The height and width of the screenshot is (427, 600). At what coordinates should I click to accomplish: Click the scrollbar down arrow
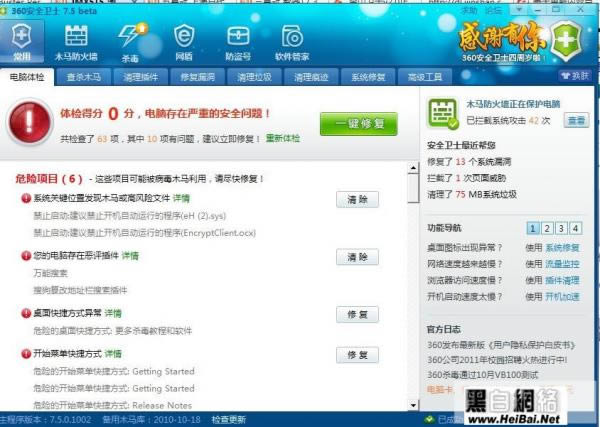click(x=413, y=405)
